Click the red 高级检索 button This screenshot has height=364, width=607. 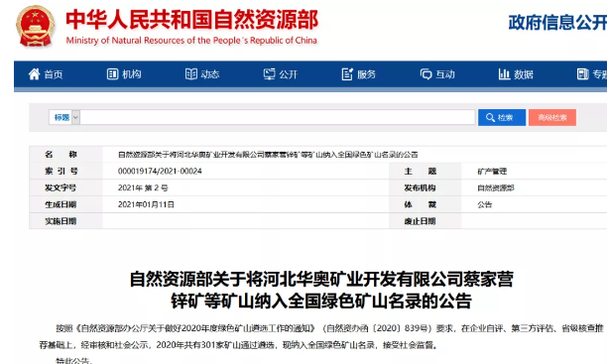[552, 117]
